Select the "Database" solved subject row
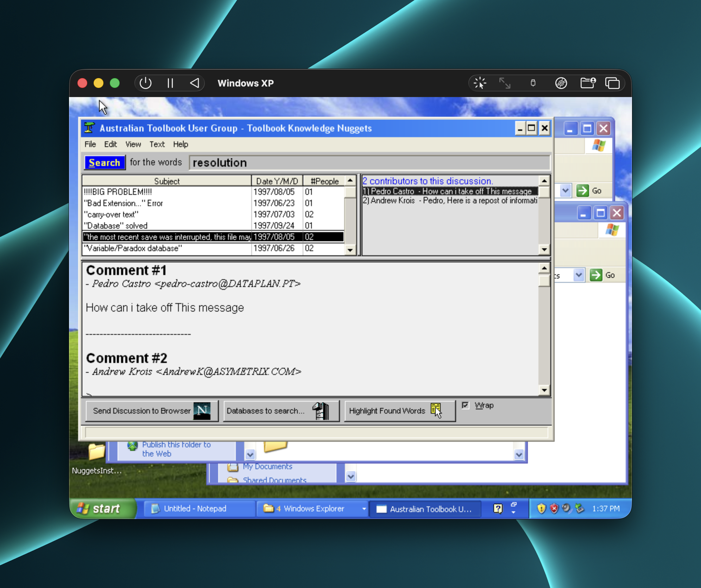The height and width of the screenshot is (588, 701). click(213, 226)
